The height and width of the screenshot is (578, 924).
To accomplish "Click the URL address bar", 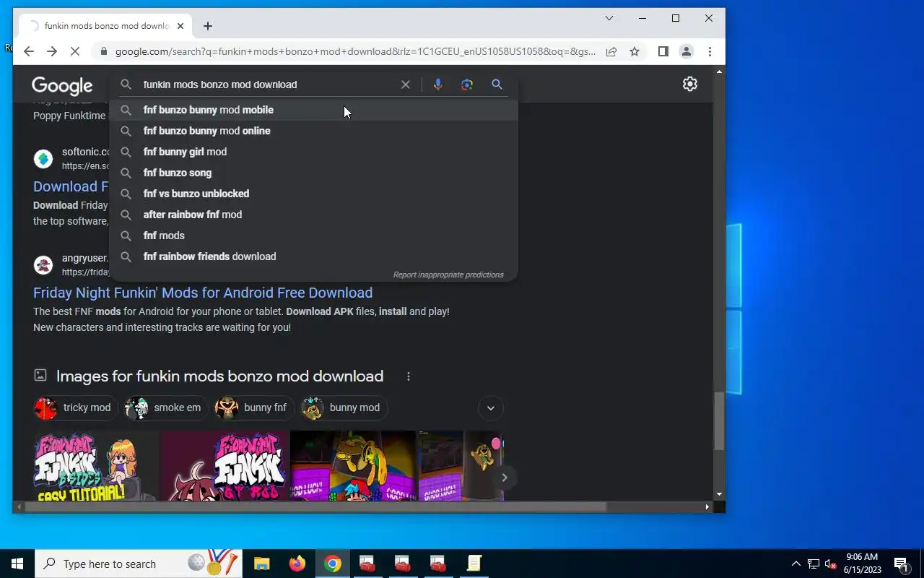I will [356, 51].
